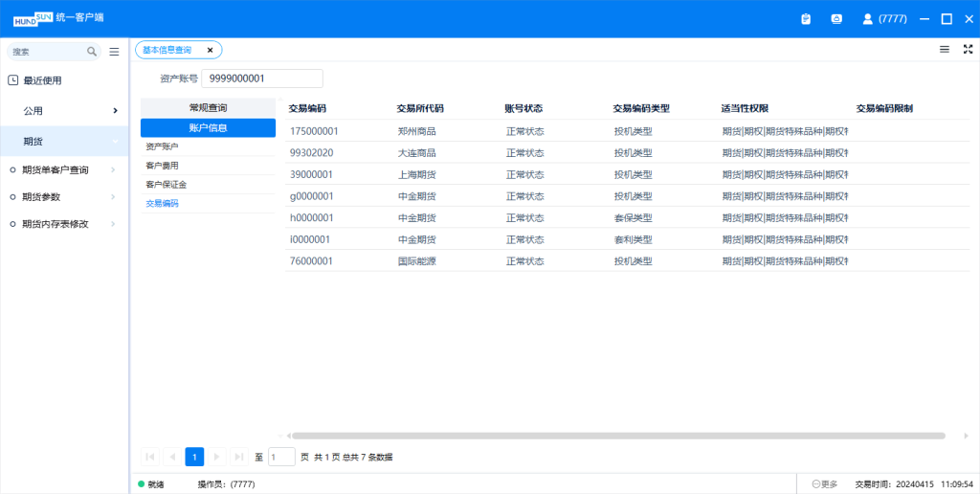Open the 资产账户 query item
This screenshot has width=980, height=494.
click(x=163, y=146)
